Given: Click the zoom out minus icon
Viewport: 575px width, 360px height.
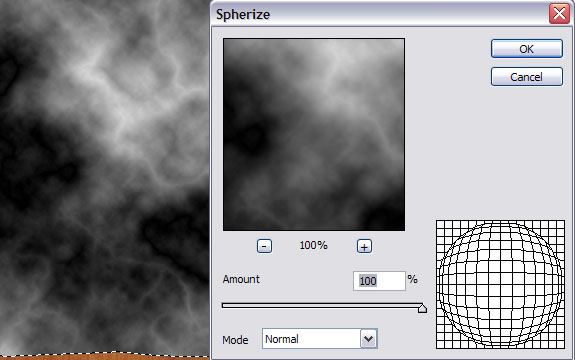Looking at the screenshot, I should 264,246.
